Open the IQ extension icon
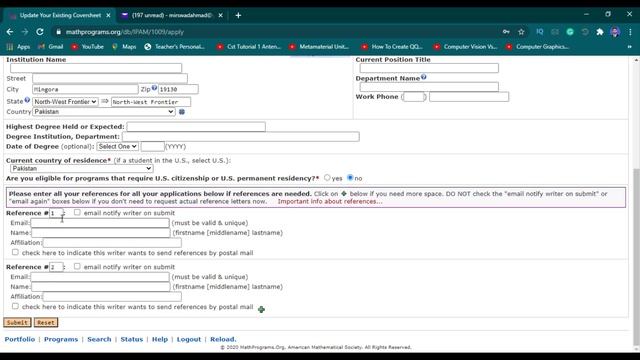 540,32
